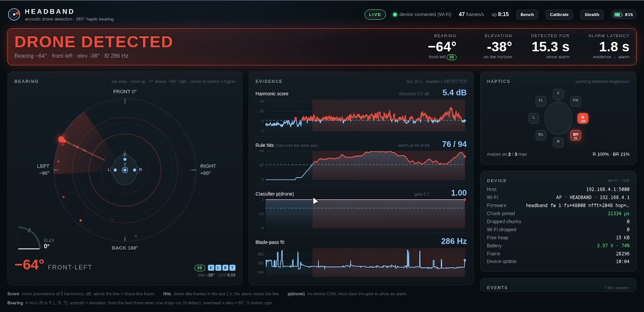The height and width of the screenshot is (312, 644).
Task: Click the Battery 3.97 V 74% value
Action: tap(613, 246)
